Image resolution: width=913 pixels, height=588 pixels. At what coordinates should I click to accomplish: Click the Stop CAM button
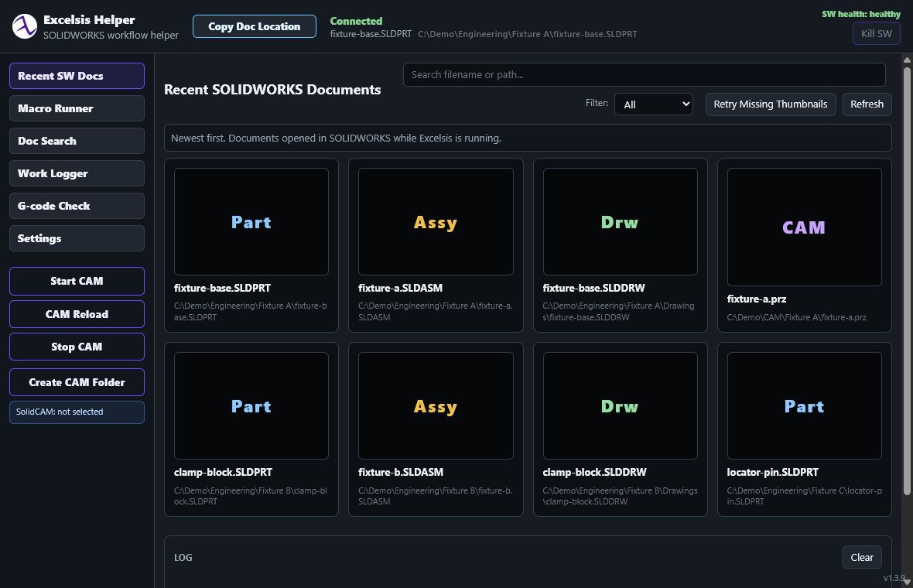(x=77, y=347)
